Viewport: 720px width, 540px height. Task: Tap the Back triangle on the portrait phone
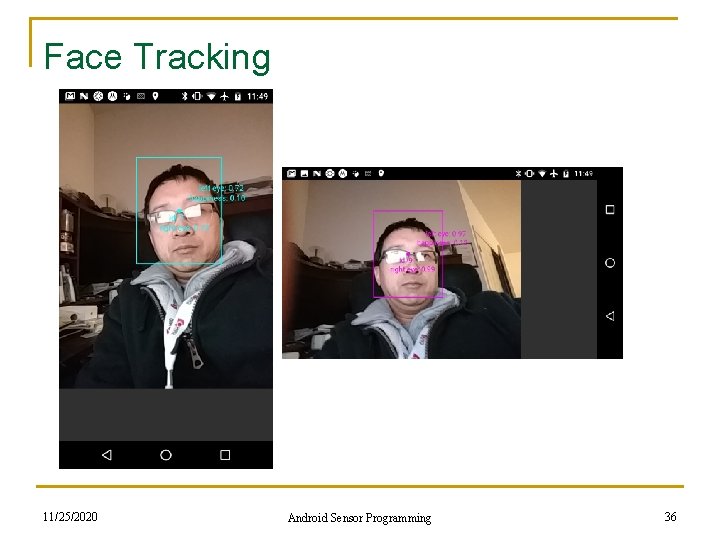pos(107,455)
